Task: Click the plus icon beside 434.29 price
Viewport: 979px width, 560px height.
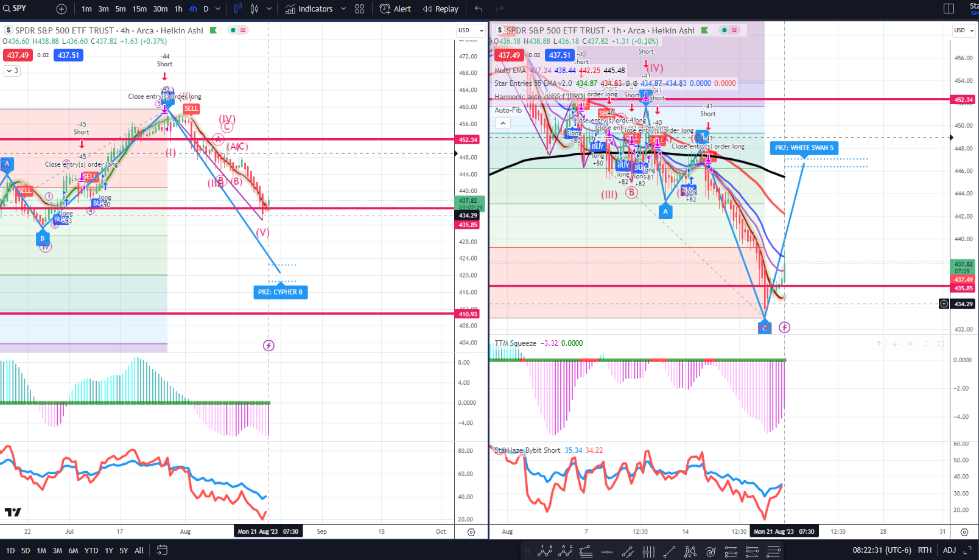Action: pyautogui.click(x=944, y=304)
